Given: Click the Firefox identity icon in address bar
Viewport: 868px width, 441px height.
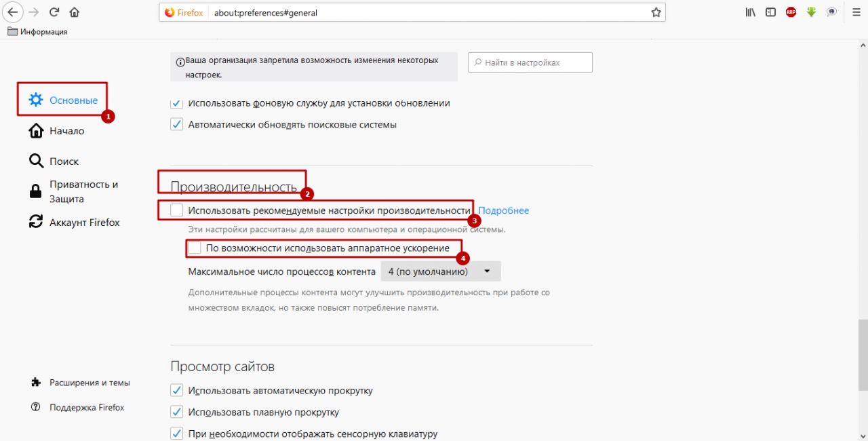Looking at the screenshot, I should click(184, 13).
